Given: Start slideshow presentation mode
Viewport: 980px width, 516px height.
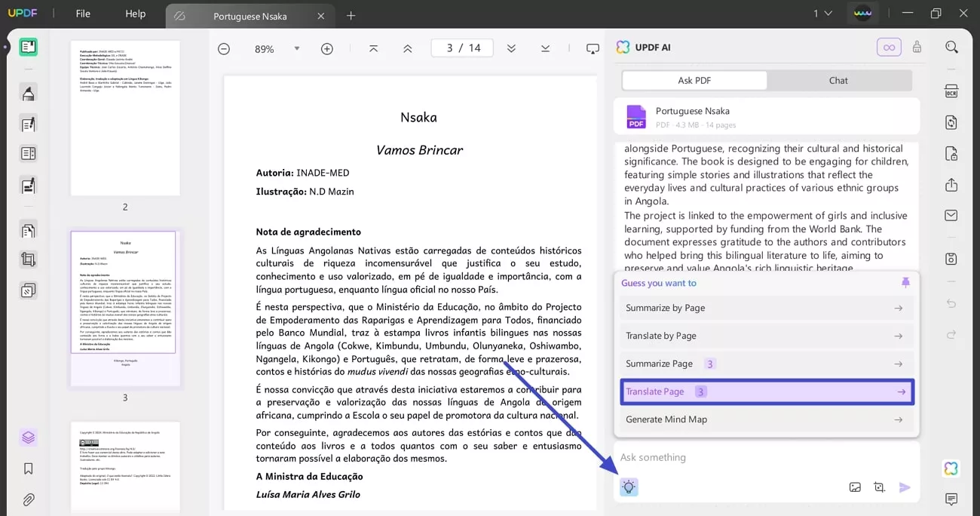Looking at the screenshot, I should [x=593, y=49].
